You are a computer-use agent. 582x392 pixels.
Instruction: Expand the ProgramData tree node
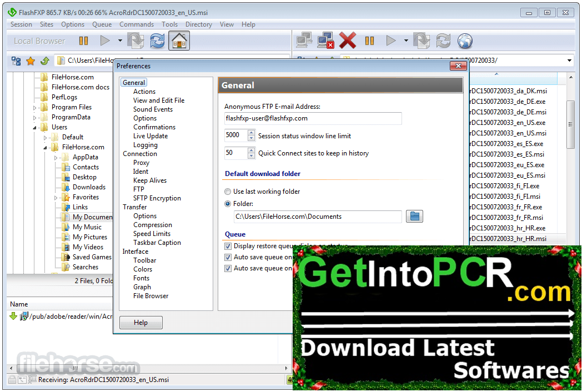35,118
